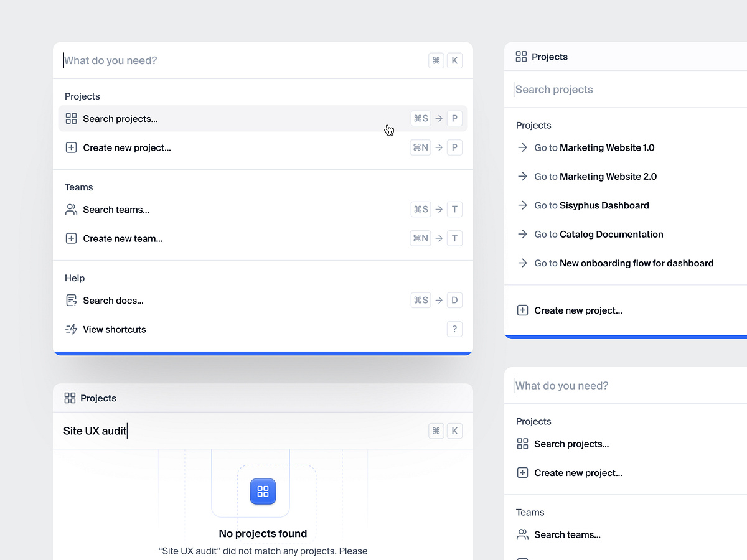
Task: Click the arrow icon beside Go to Marketing Website 1.0
Action: tap(522, 147)
